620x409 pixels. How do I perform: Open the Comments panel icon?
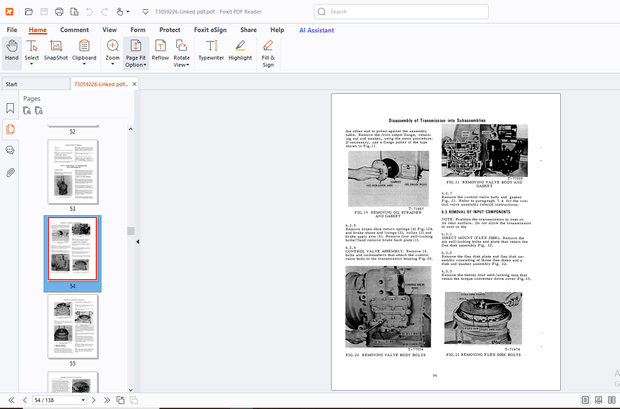(x=10, y=150)
